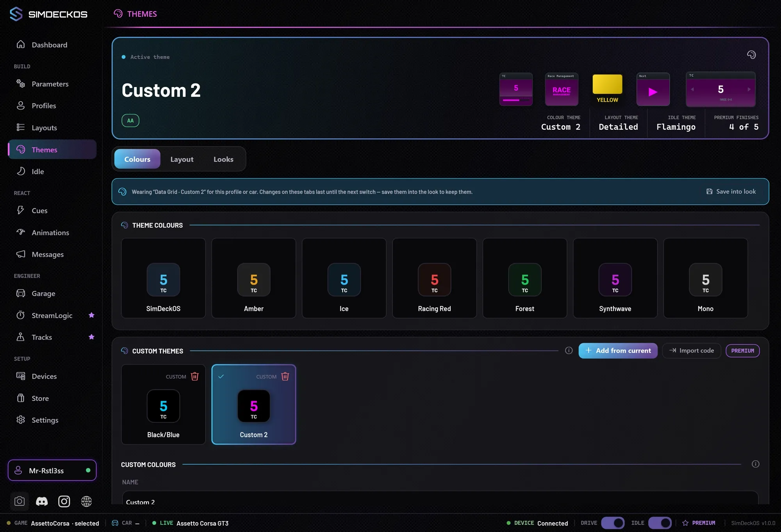
Task: Open the Tracks page
Action: click(x=52, y=337)
